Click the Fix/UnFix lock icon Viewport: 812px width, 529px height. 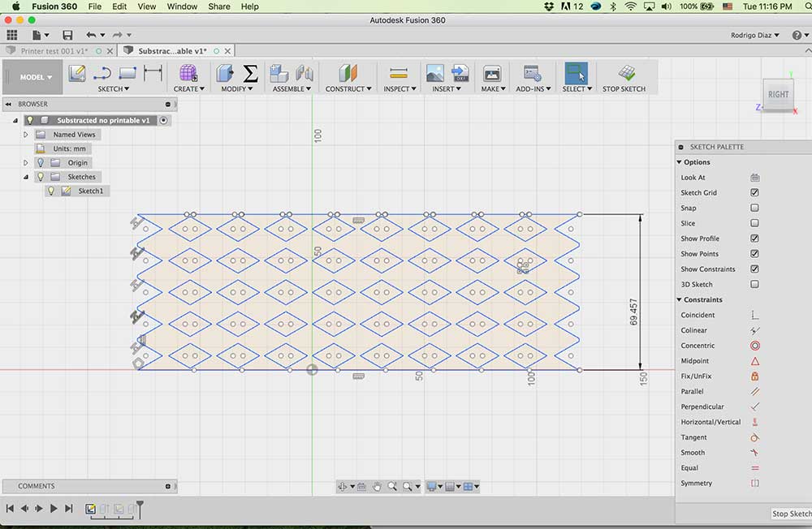(755, 376)
